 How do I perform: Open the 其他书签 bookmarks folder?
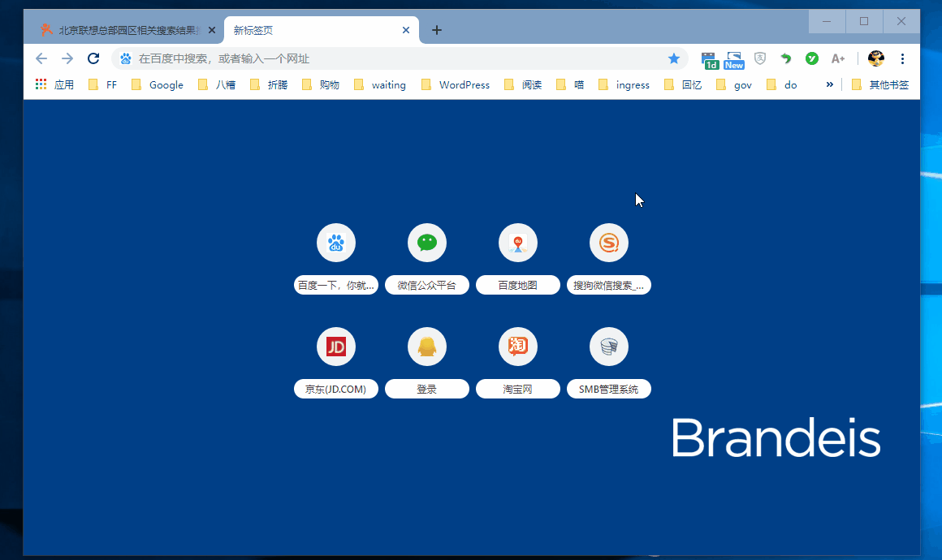[x=879, y=84]
